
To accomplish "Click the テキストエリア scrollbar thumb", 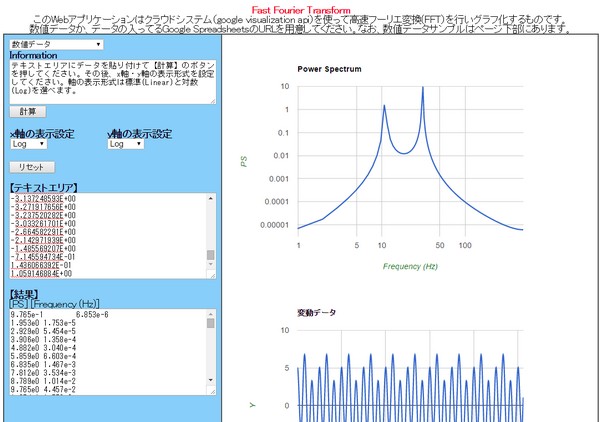I will pos(211,256).
